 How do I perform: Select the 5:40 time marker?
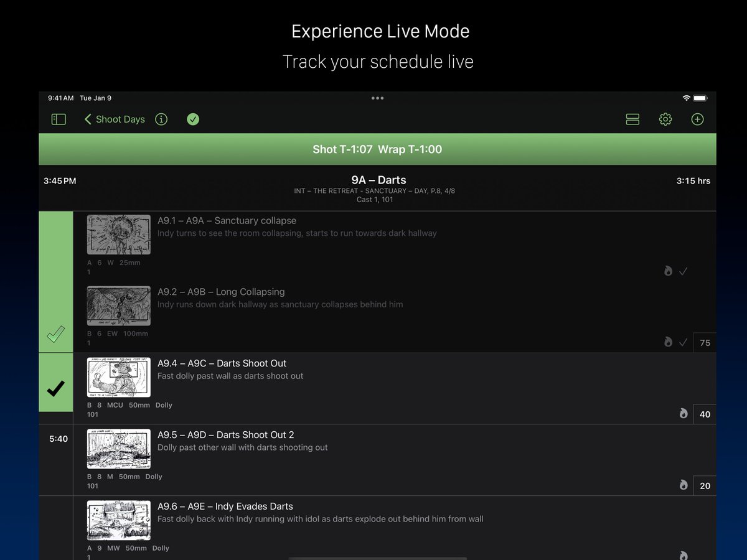tap(59, 439)
